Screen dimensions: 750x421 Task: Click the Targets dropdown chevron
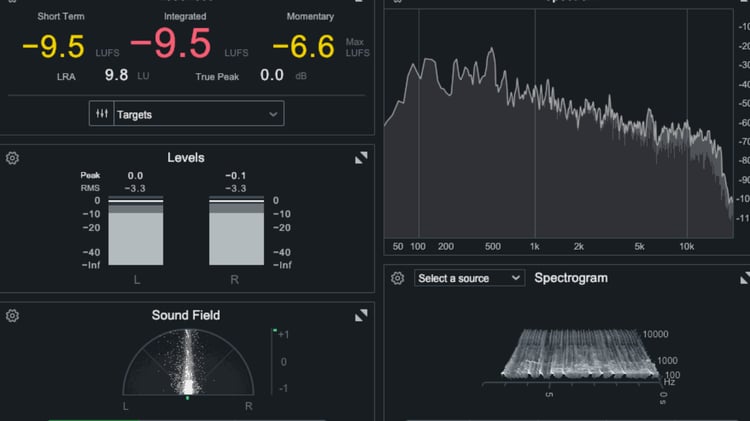[273, 114]
